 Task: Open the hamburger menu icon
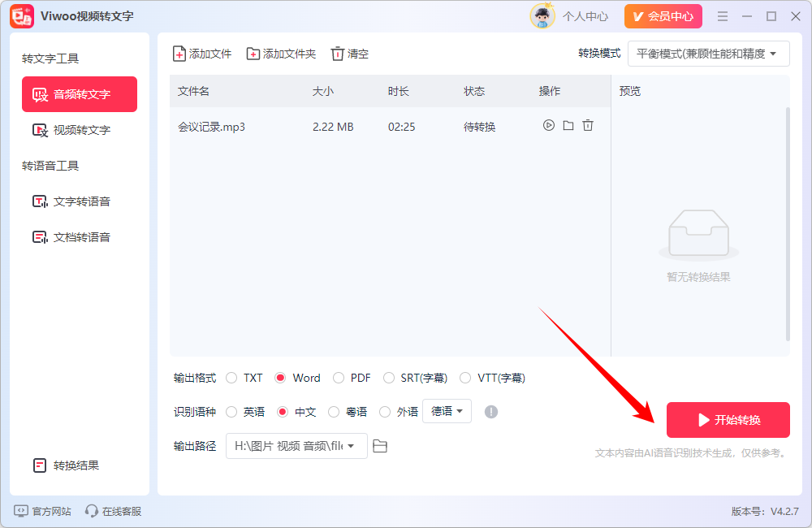pyautogui.click(x=723, y=16)
